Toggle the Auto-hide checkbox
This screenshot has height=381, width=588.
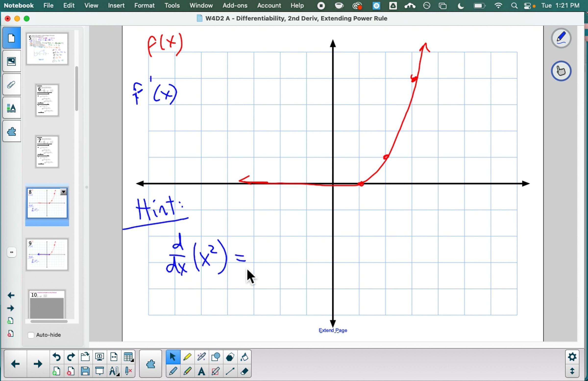pos(31,335)
